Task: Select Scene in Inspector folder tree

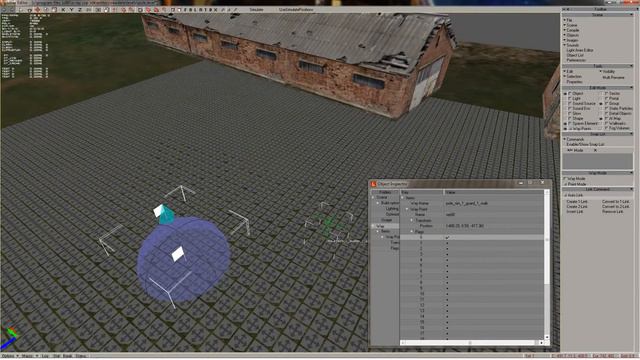Action: 382,197
